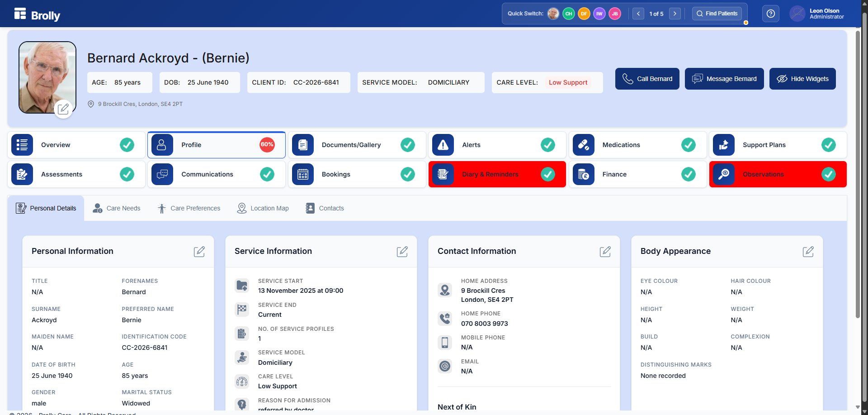Open the Medications widget
The height and width of the screenshot is (415, 868).
(x=637, y=145)
